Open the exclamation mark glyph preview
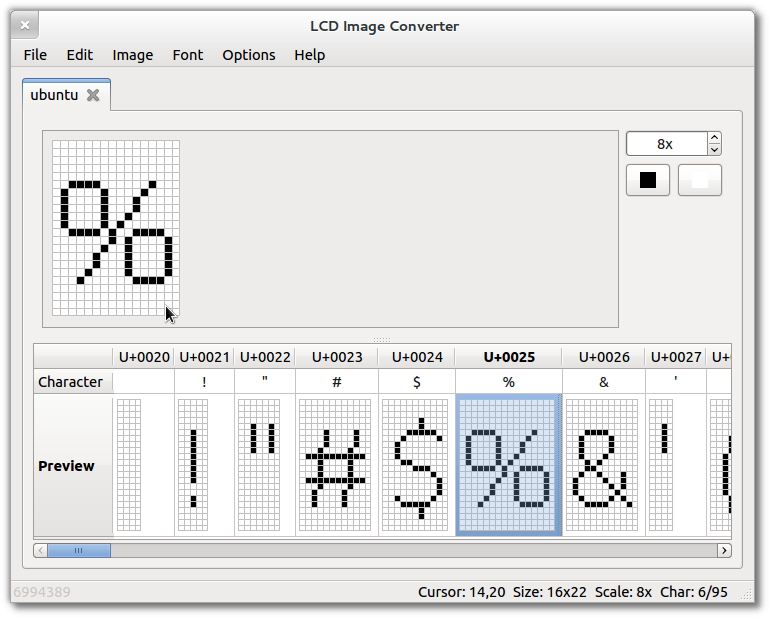771x619 pixels. [193, 465]
